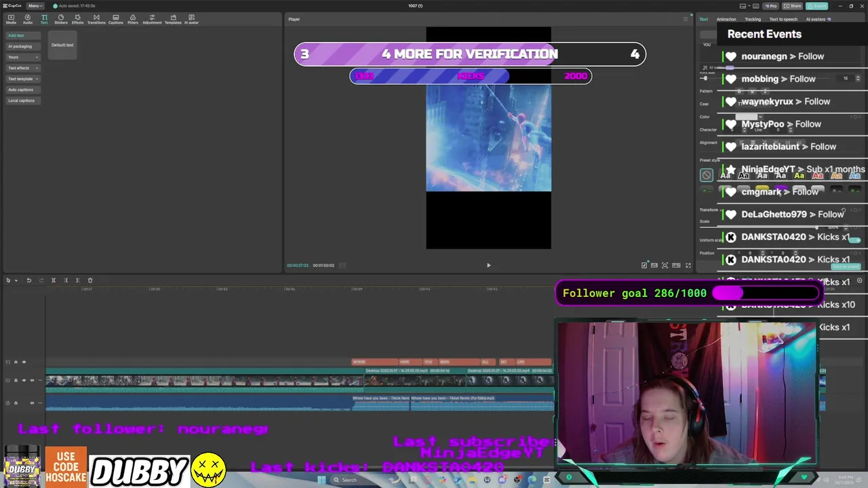Viewport: 868px width, 488px height.
Task: Open Windows Start menu
Action: 321,480
